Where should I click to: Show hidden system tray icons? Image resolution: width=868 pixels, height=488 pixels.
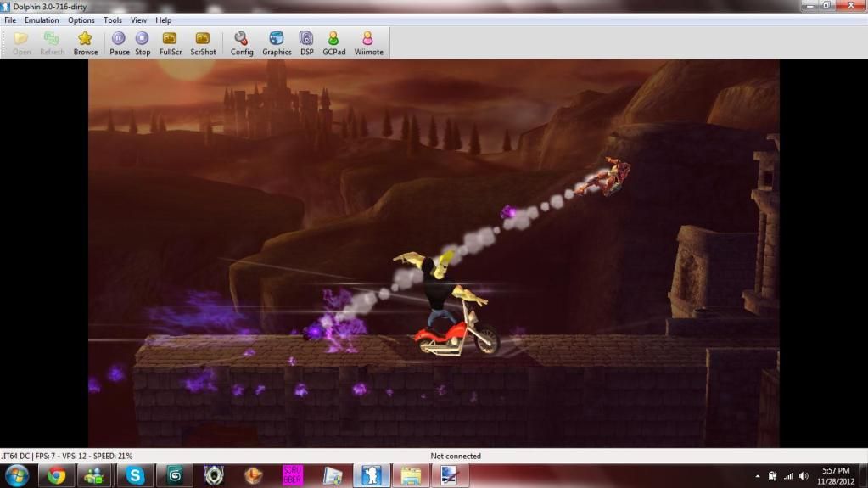(758, 476)
